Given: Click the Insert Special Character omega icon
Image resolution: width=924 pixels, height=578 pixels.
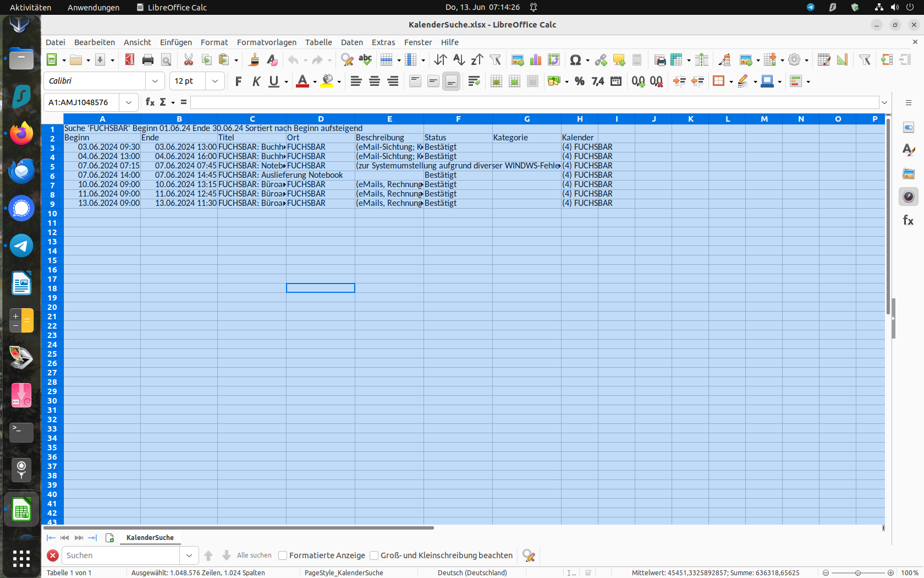Looking at the screenshot, I should point(575,60).
